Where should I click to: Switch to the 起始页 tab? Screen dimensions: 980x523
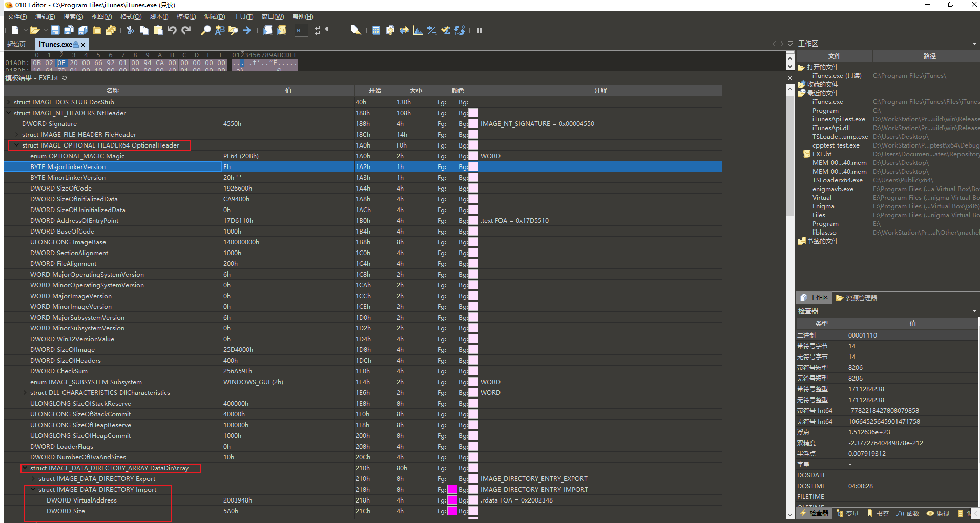coord(16,45)
